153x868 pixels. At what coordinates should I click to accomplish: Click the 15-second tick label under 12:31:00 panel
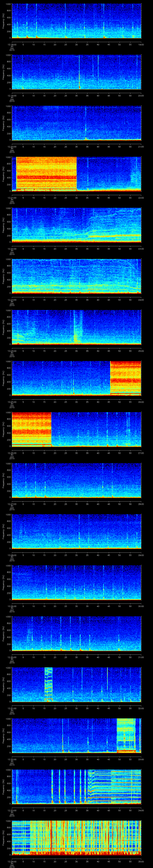click(x=44, y=708)
